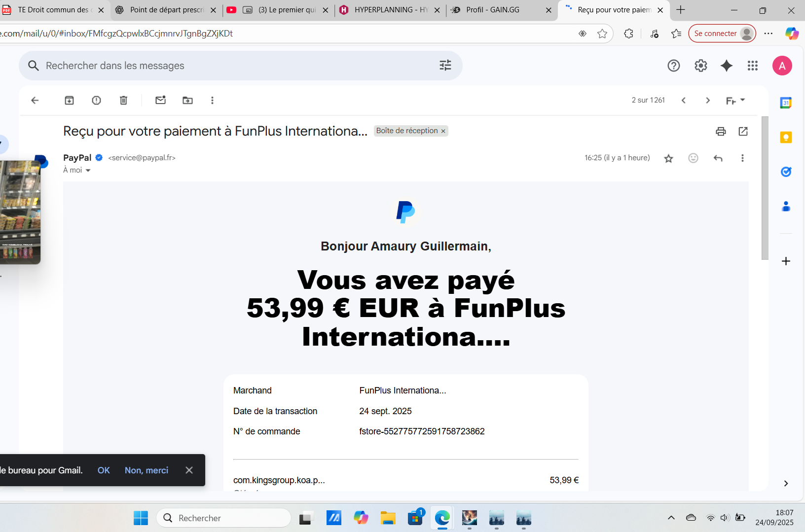The height and width of the screenshot is (532, 805).
Task: Click the message pane scrollbar
Action: [x=765, y=188]
